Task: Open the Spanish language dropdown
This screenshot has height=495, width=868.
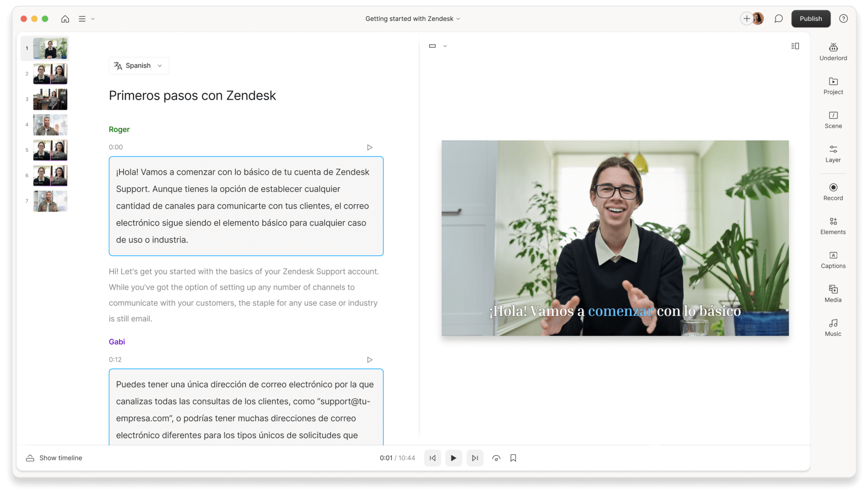Action: 138,66
